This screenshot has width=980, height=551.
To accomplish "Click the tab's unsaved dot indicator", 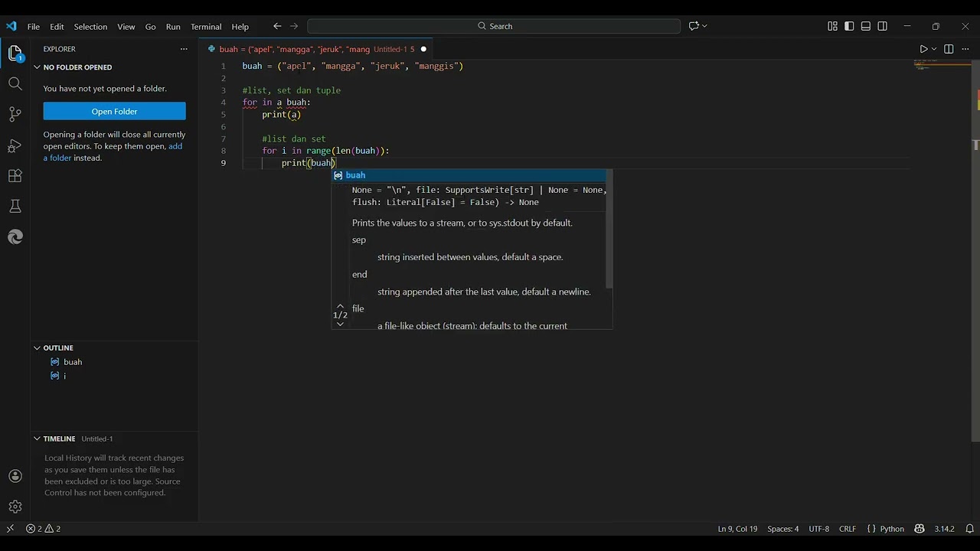I will pos(423,49).
